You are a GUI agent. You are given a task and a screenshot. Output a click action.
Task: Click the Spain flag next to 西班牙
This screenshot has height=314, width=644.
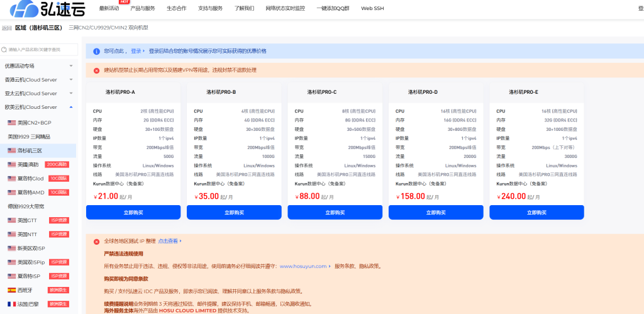11,290
